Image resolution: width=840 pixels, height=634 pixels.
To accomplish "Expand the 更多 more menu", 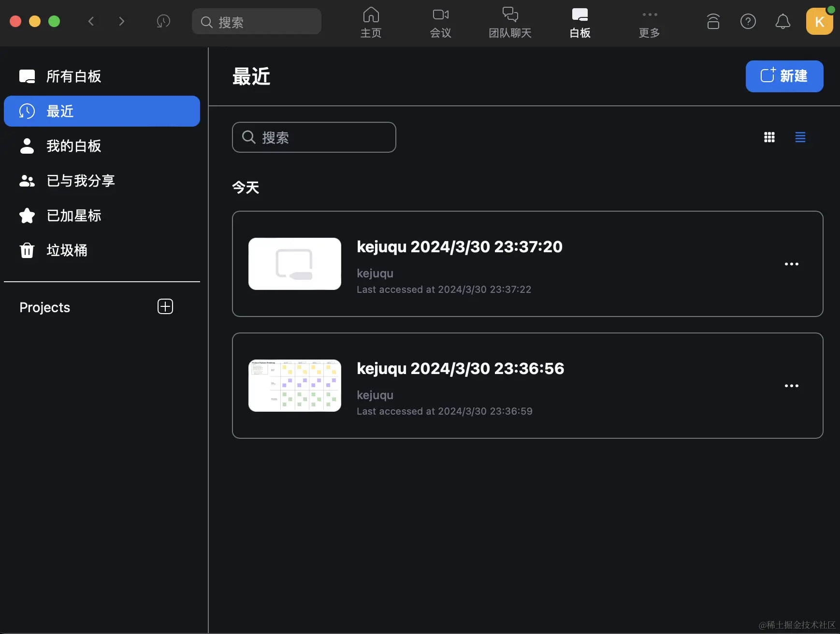I will coord(650,22).
